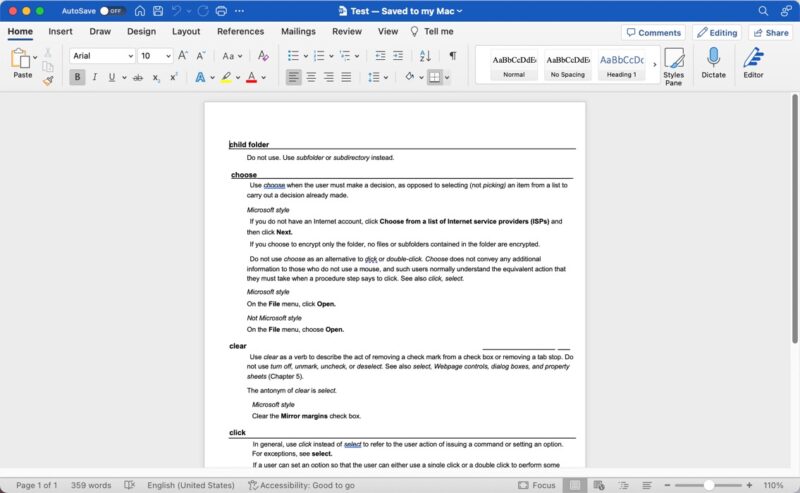Open the Review tab
Screen dimensions: 800x493
coord(347,31)
